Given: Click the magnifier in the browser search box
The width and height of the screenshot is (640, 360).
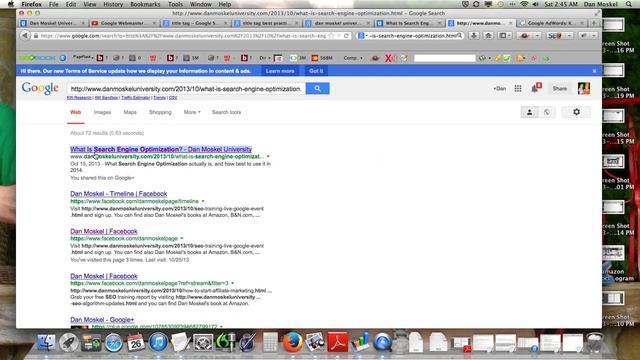Looking at the screenshot, I should tap(460, 36).
